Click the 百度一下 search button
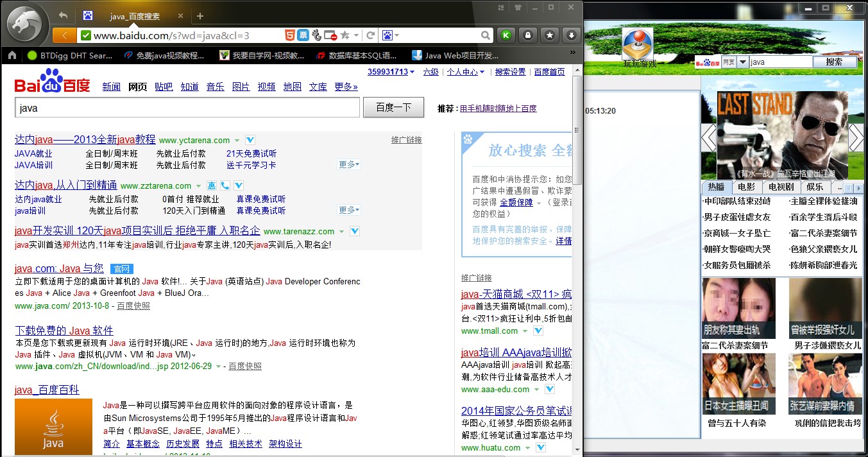 (393, 108)
